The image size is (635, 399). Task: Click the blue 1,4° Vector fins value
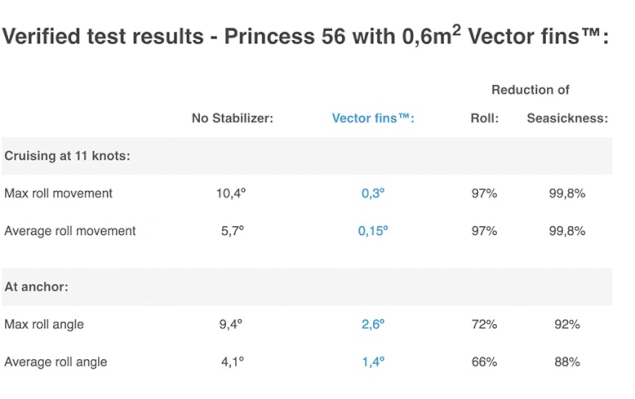[373, 362]
